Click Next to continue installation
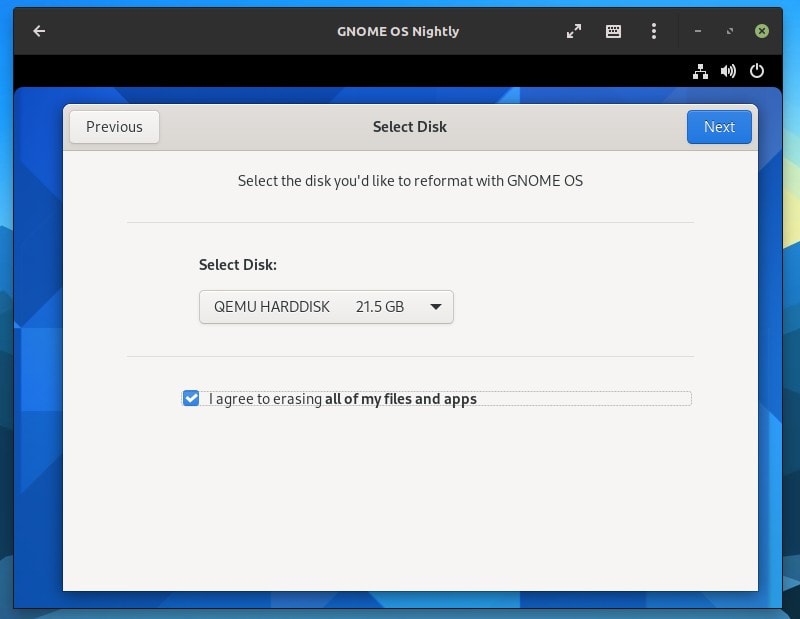The width and height of the screenshot is (800, 619). coord(719,127)
